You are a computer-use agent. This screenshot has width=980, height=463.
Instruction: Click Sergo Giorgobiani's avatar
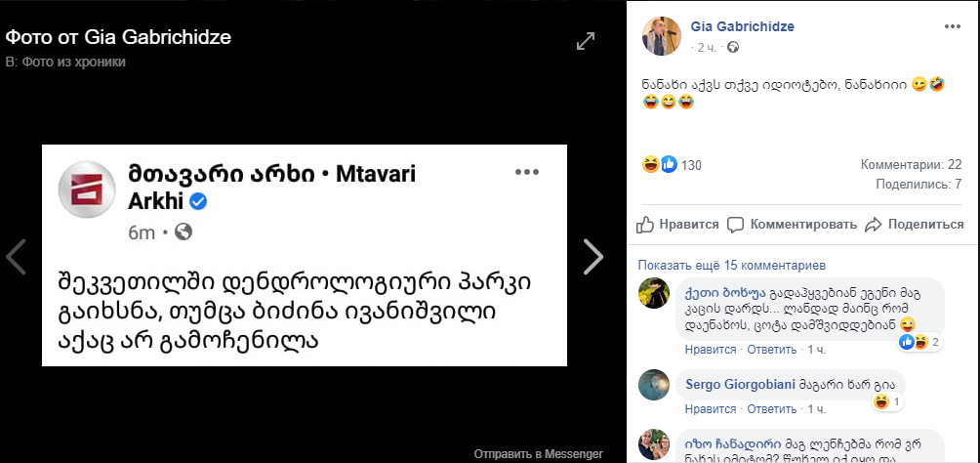coord(654,385)
